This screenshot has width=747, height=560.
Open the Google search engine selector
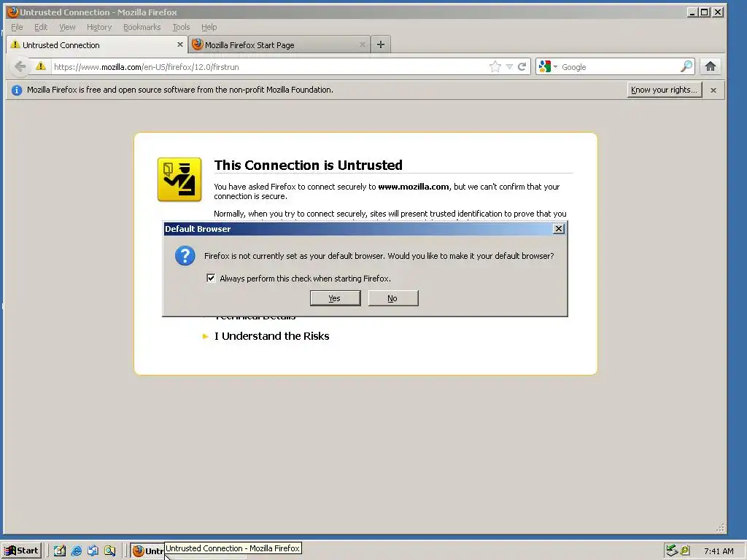point(547,66)
